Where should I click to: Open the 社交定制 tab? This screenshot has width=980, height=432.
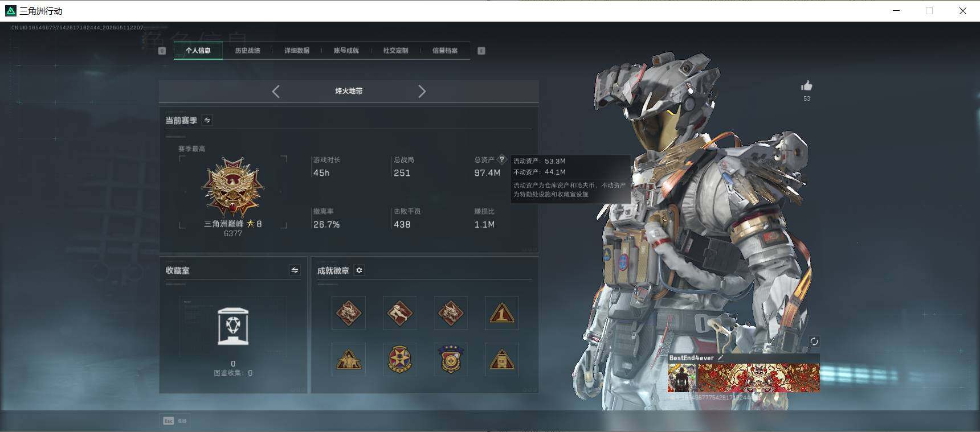[x=395, y=51]
